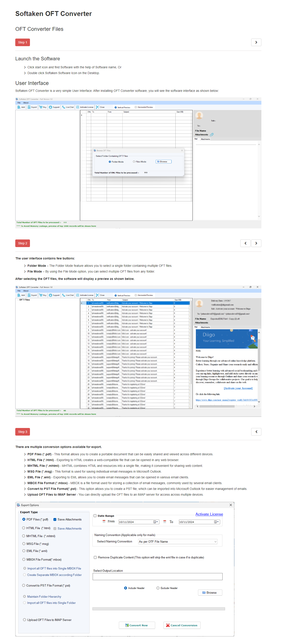Close the Browse OFT Files dialog with its X
The height and width of the screenshot is (644, 282).
(182, 150)
